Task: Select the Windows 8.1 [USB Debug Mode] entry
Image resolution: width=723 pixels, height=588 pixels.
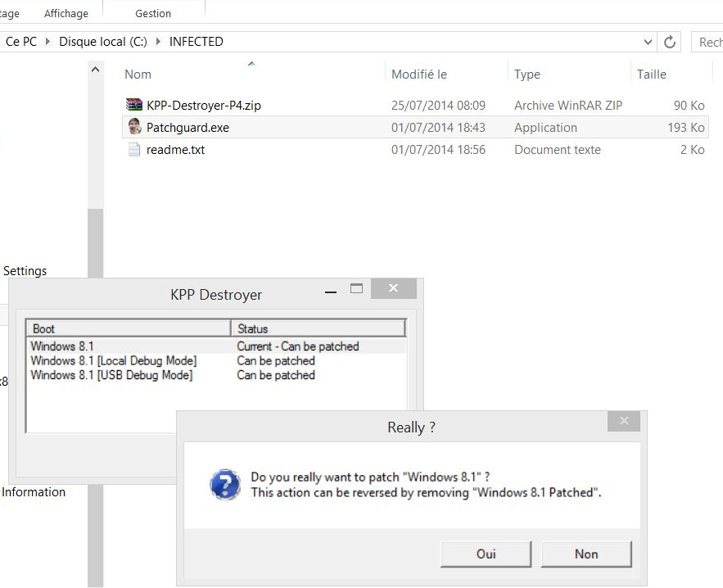Action: 111,375
